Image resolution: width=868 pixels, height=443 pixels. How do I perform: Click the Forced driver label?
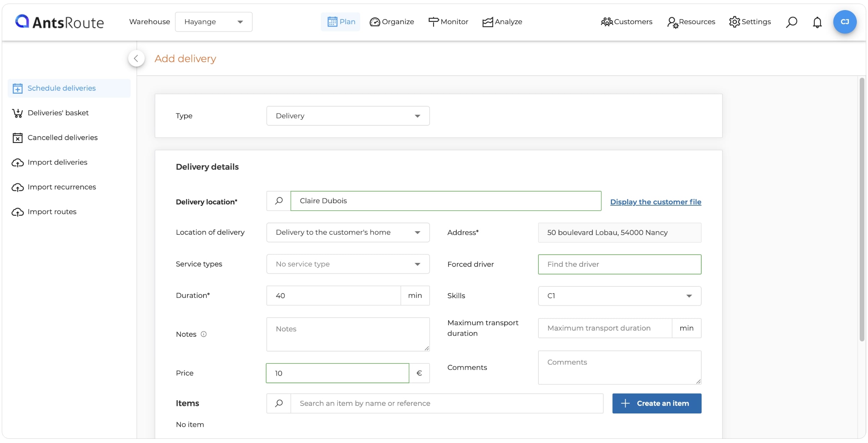click(470, 264)
